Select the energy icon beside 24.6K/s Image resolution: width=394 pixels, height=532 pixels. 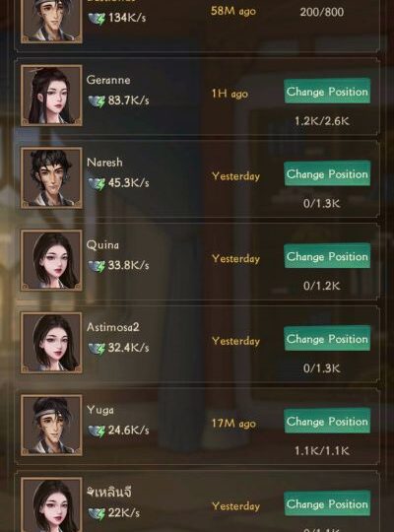tap(98, 431)
